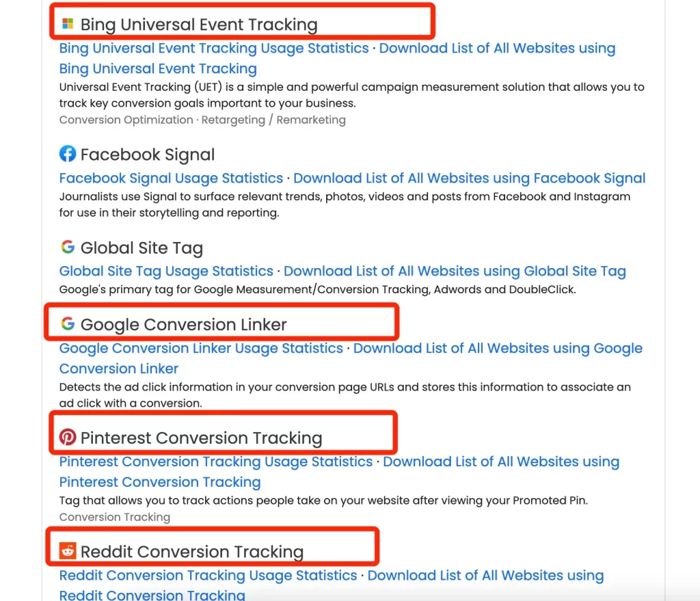Open Facebook Signal Usage Statistics link

(171, 178)
